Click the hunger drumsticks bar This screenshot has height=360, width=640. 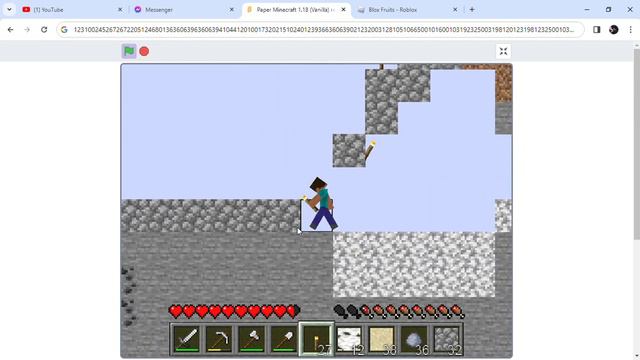point(399,311)
